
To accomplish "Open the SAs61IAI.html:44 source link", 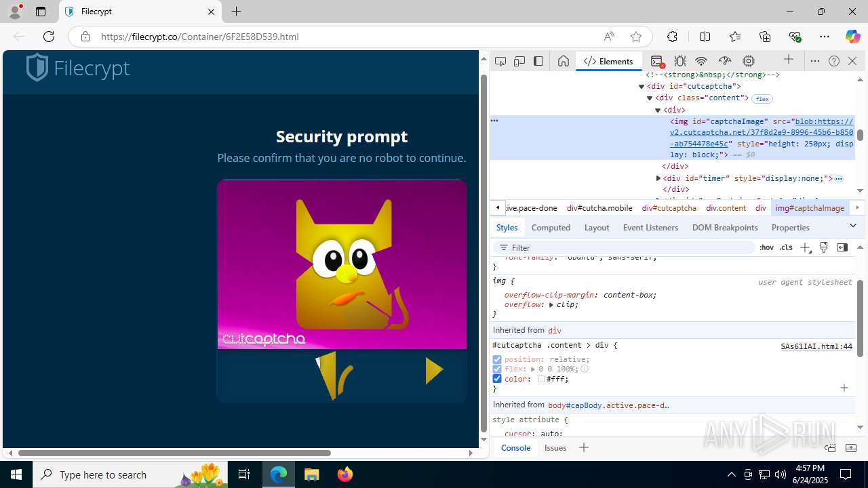I will pyautogui.click(x=816, y=346).
